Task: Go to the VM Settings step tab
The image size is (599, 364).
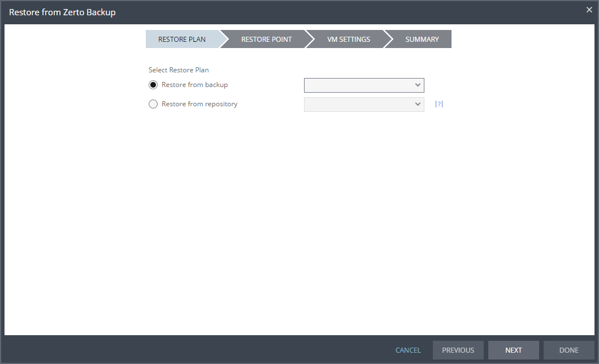Action: [x=349, y=40]
